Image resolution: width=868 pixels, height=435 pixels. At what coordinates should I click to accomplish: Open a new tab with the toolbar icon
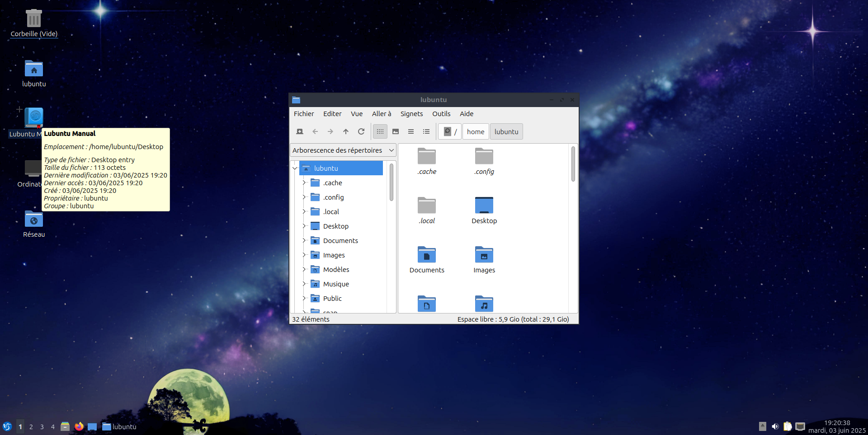pos(299,131)
